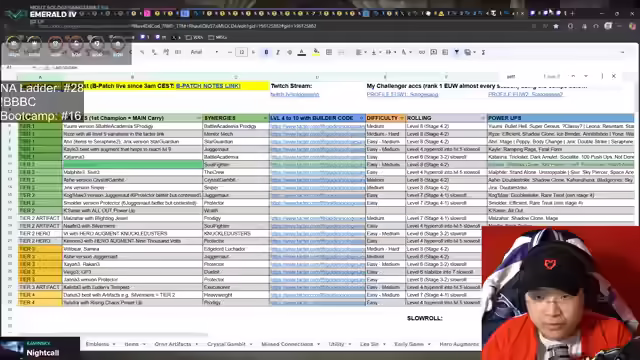The height and width of the screenshot is (360, 640).
Task: Toggle the filter icon in the toolbar
Action: pyautogui.click(x=456, y=52)
